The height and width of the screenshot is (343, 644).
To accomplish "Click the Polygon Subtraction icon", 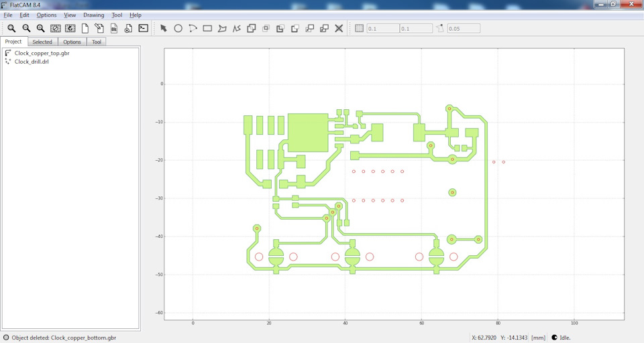I will tap(280, 28).
